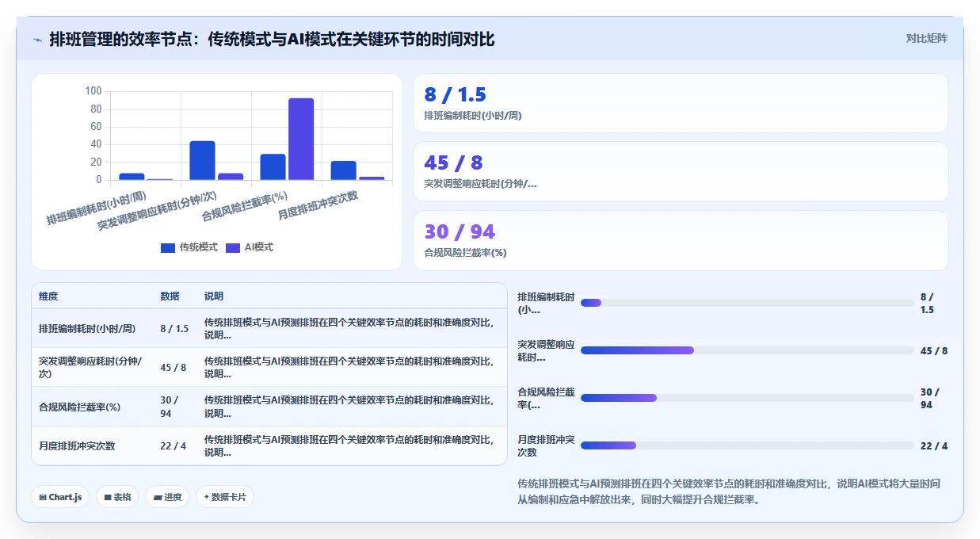Toggle the AI模式 legend swatch in chart
The width and height of the screenshot is (980, 539).
(x=234, y=247)
